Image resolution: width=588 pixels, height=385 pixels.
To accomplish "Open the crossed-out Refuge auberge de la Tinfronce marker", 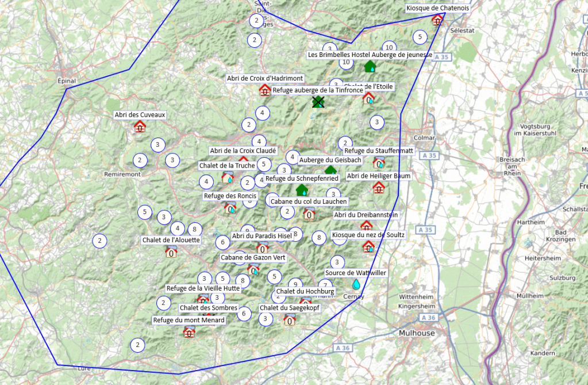I will click(x=318, y=102).
